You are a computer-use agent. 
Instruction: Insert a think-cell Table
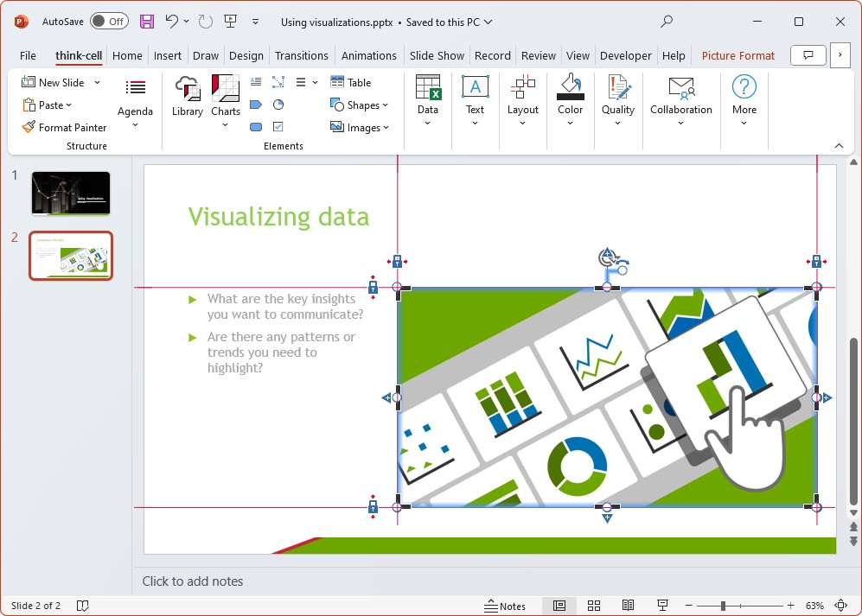pos(351,82)
